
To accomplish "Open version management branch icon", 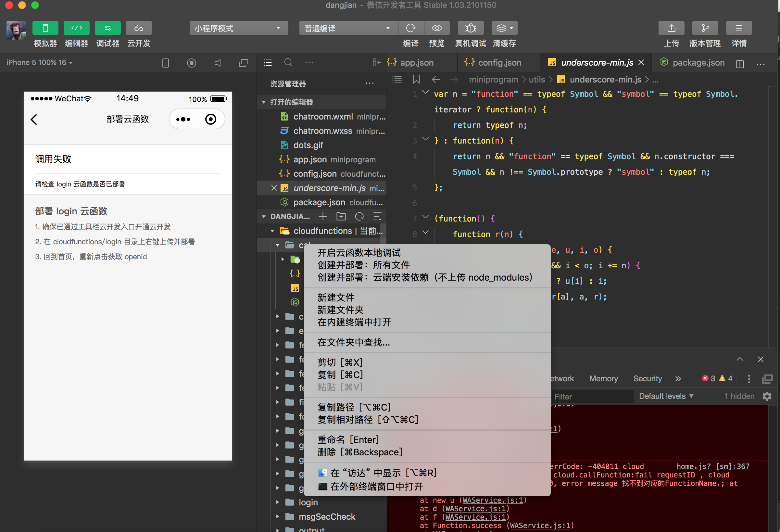I will point(705,28).
